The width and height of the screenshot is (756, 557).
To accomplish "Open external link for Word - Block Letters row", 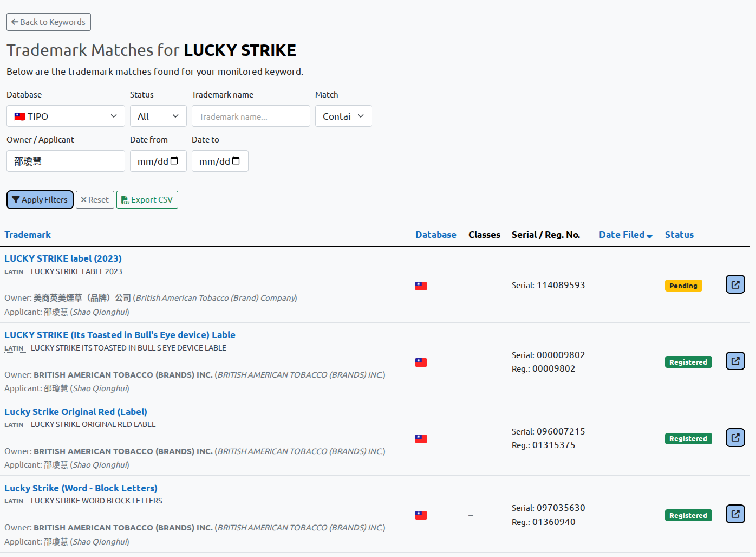I will coord(735,514).
